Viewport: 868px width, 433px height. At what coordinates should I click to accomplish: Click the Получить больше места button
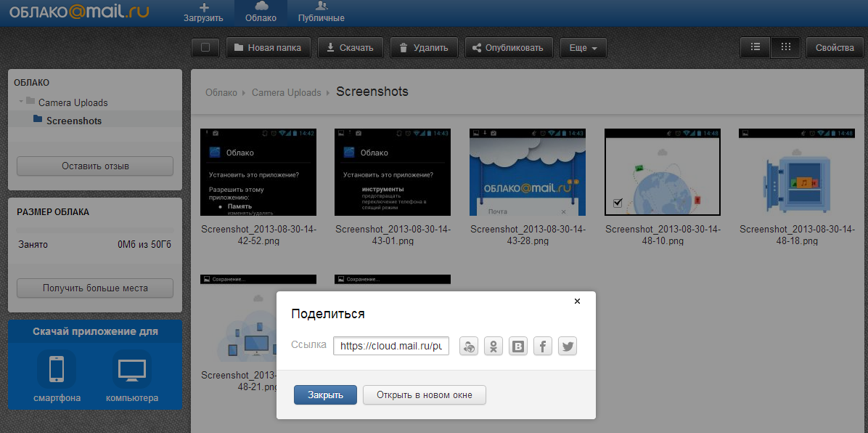(x=95, y=288)
